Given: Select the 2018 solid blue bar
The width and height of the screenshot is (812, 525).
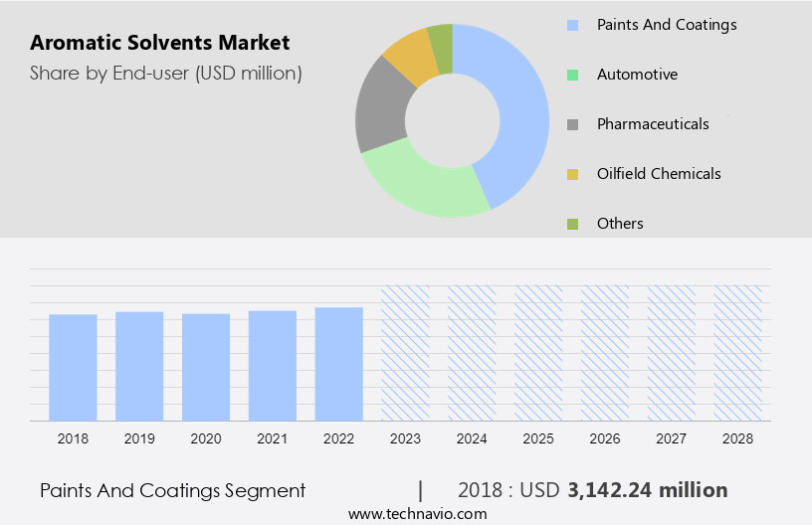Looking at the screenshot, I should pos(73,367).
